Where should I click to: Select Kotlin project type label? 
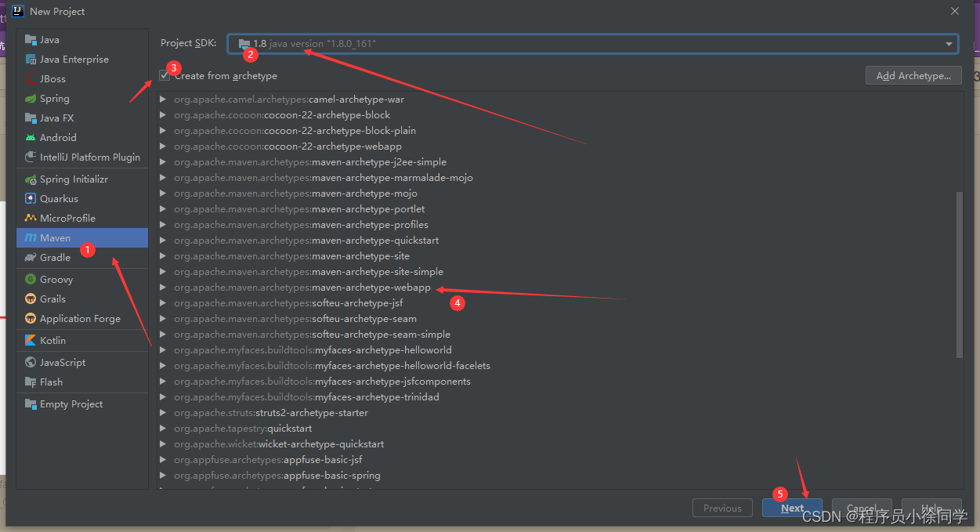pyautogui.click(x=52, y=341)
